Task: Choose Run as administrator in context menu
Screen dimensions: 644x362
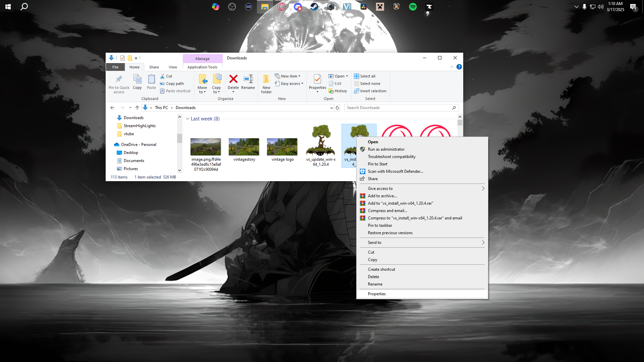Action: [386, 149]
